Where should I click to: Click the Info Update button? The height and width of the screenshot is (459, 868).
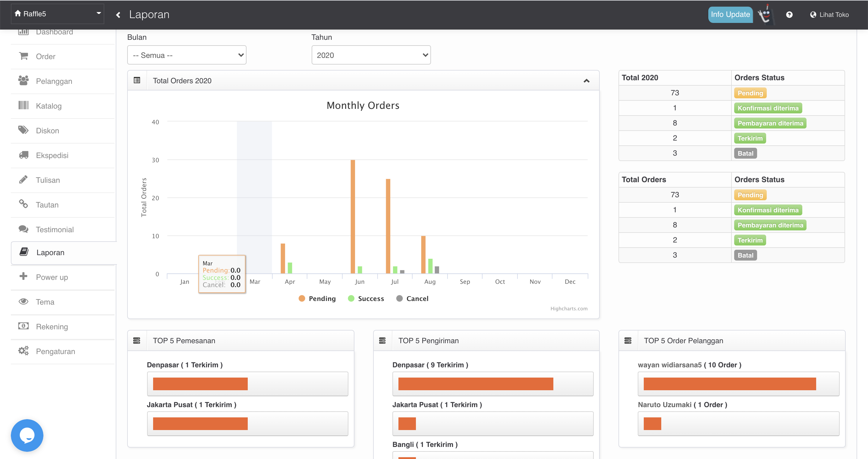point(730,14)
